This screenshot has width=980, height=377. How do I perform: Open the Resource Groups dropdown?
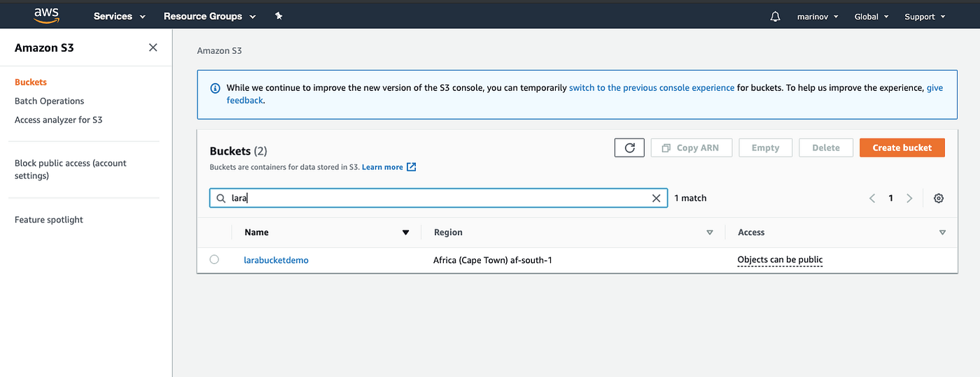pyautogui.click(x=209, y=16)
